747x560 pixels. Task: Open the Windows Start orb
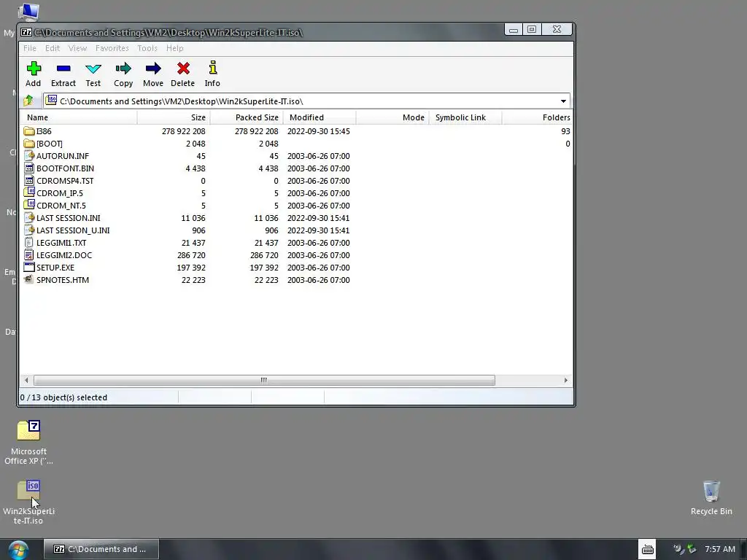pos(18,550)
